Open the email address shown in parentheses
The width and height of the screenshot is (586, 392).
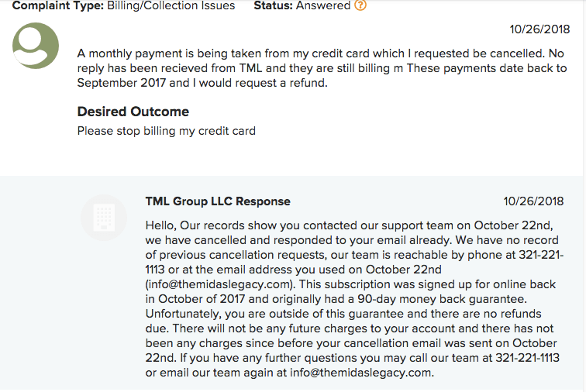tap(219, 284)
